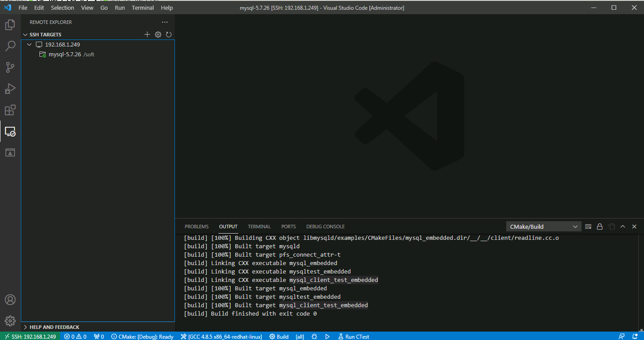Open the SSH: 192.168.1.249 remote menu
Screen dimensions: 644x340
30,336
